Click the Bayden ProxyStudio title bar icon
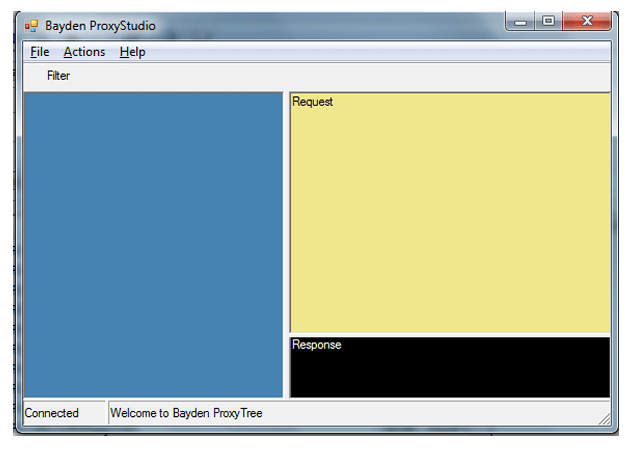This screenshot has width=635, height=451. [x=31, y=26]
